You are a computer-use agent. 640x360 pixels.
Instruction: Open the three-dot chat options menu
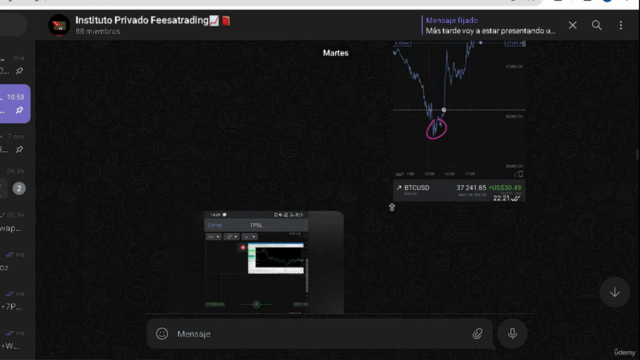(621, 25)
